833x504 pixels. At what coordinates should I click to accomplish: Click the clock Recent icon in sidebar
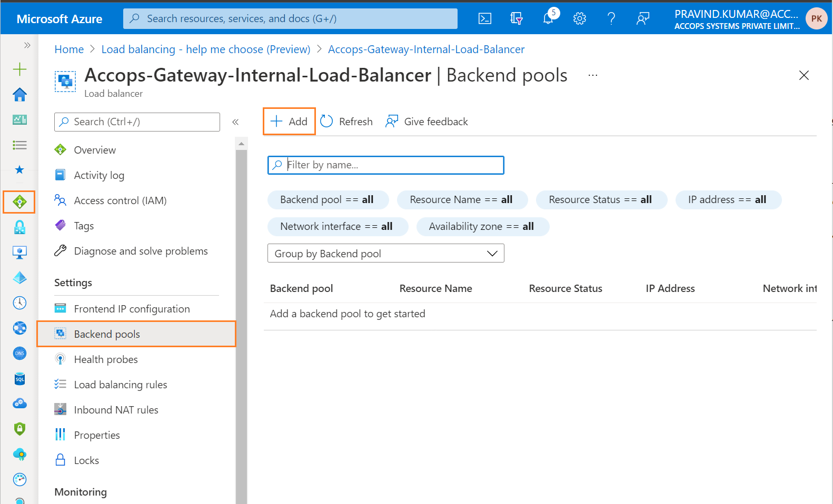tap(19, 303)
